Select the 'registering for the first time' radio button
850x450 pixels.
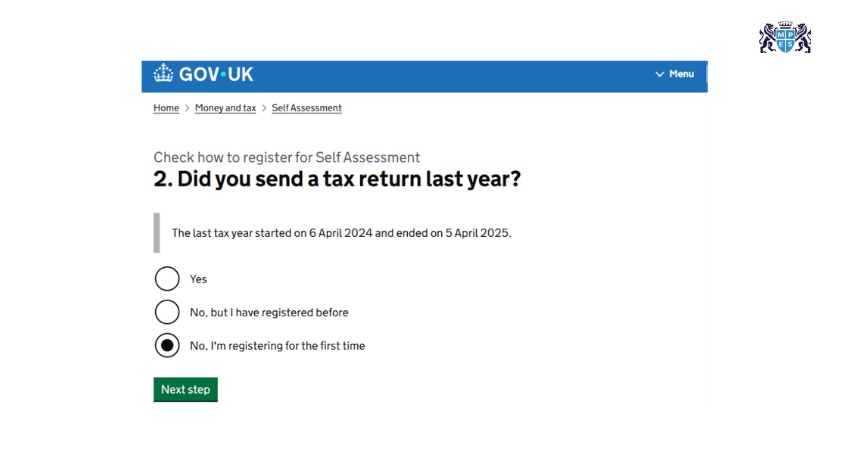tap(167, 346)
